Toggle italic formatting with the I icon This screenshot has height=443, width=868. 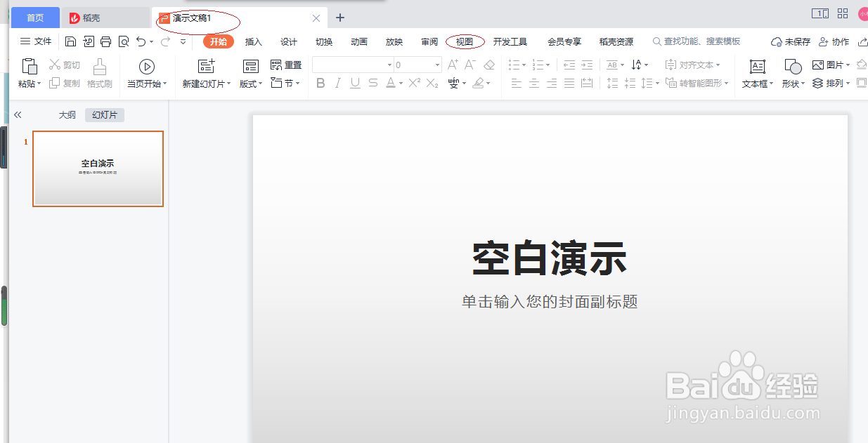click(x=337, y=83)
